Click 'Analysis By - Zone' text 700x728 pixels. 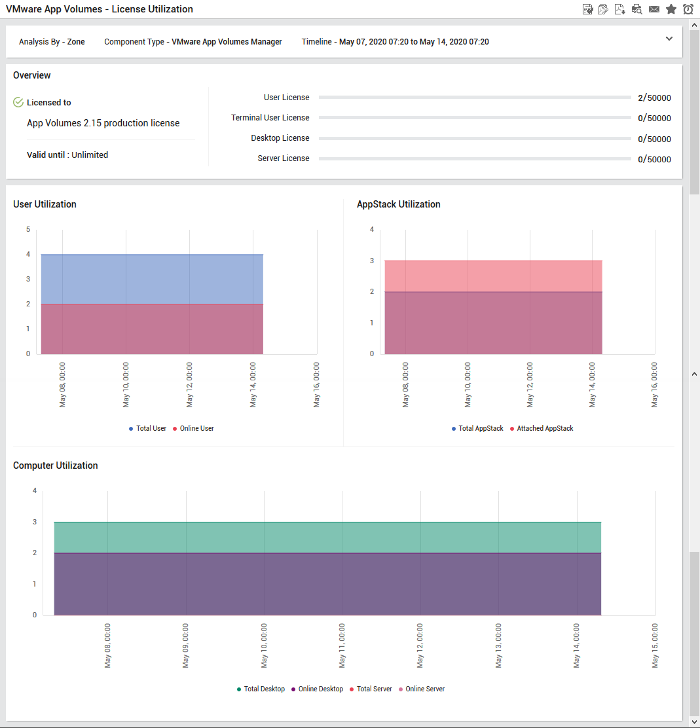(52, 42)
